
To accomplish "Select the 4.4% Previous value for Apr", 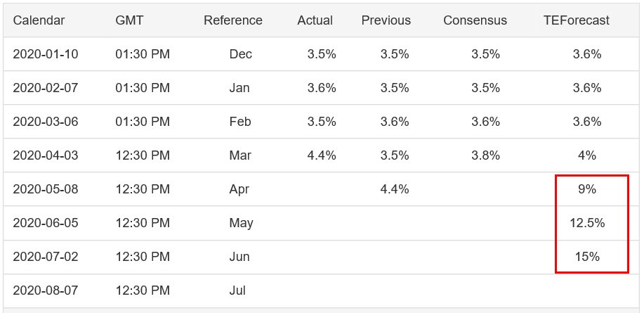I will pyautogui.click(x=395, y=189).
